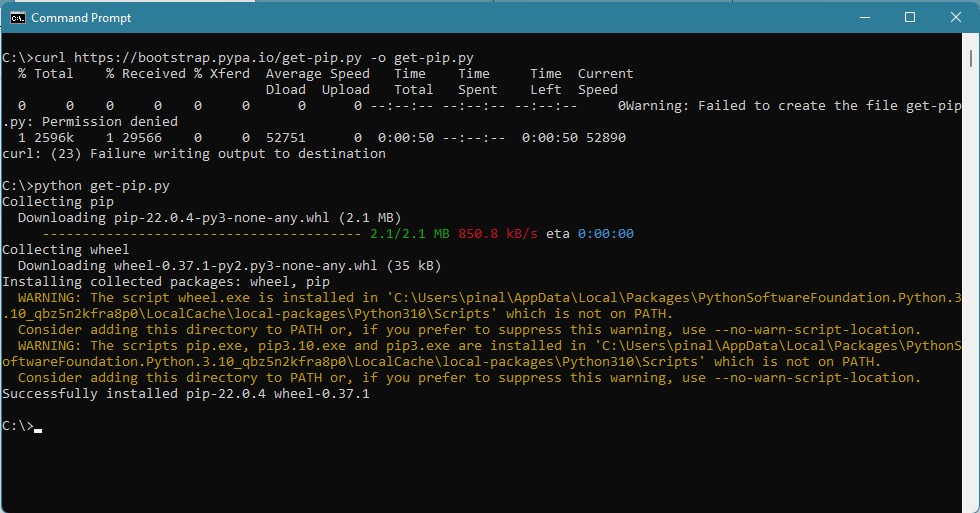Click the blue '0:00:00' eta value
Image resolution: width=980 pixels, height=513 pixels.
coord(606,234)
